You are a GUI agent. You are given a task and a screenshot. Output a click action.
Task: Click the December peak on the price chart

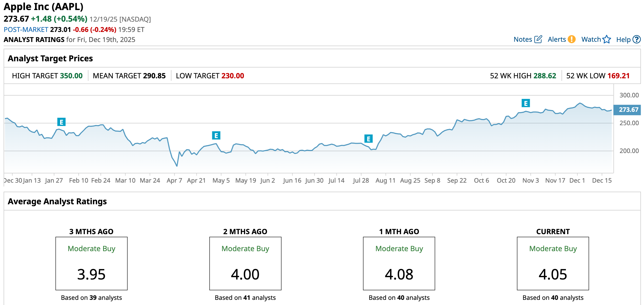[x=580, y=103]
